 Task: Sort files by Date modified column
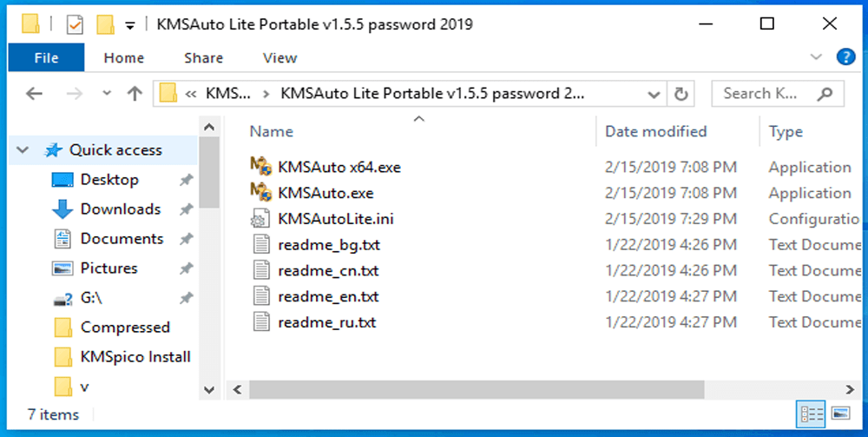[655, 132]
